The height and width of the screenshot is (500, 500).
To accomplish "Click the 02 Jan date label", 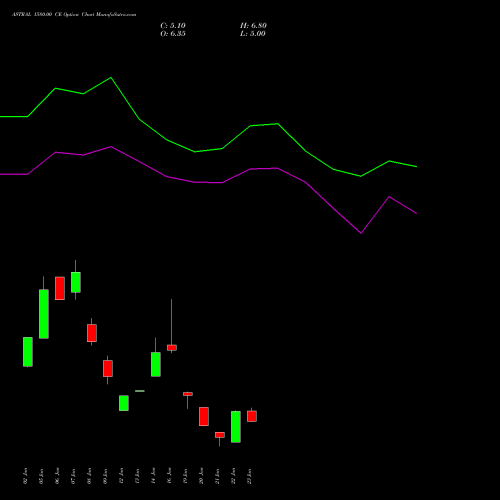I will pos(26,476).
